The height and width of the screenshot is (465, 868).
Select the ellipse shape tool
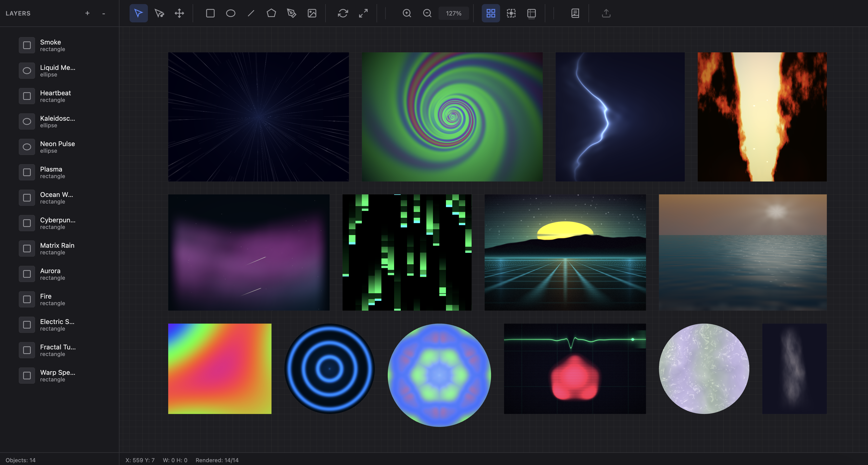coord(230,13)
